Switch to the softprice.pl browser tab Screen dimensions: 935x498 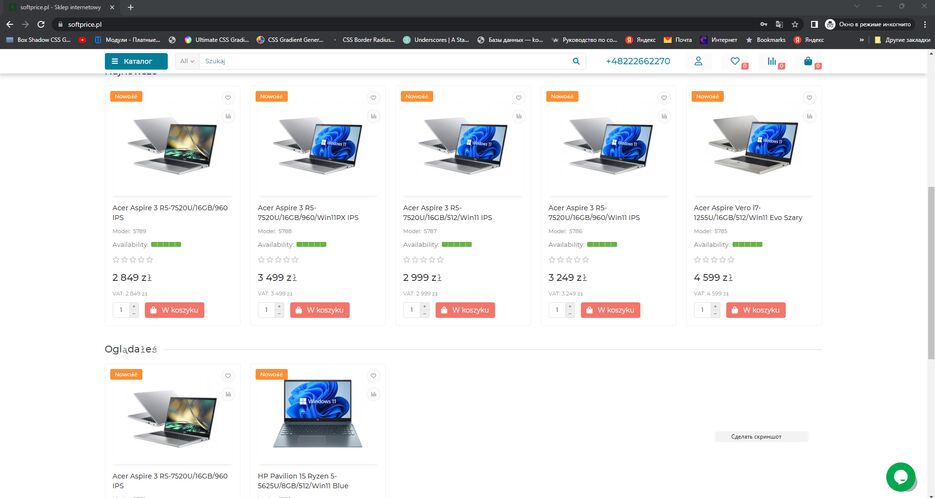pos(60,7)
